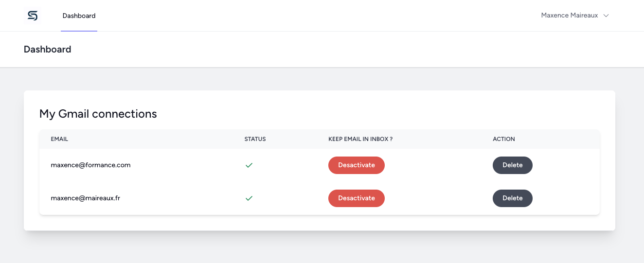Click the KEEP EMAIL IN INBOX ? header
The width and height of the screenshot is (644, 263).
coord(360,139)
